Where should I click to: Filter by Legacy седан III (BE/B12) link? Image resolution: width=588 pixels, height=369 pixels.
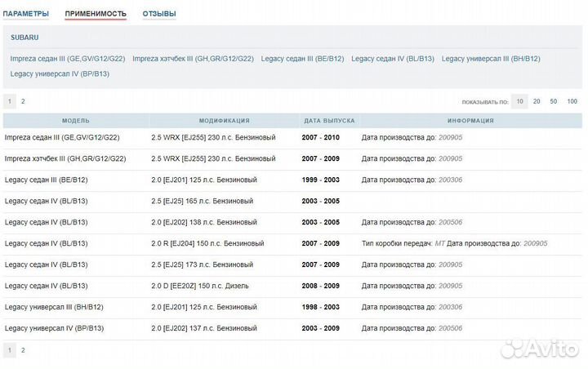coord(302,59)
